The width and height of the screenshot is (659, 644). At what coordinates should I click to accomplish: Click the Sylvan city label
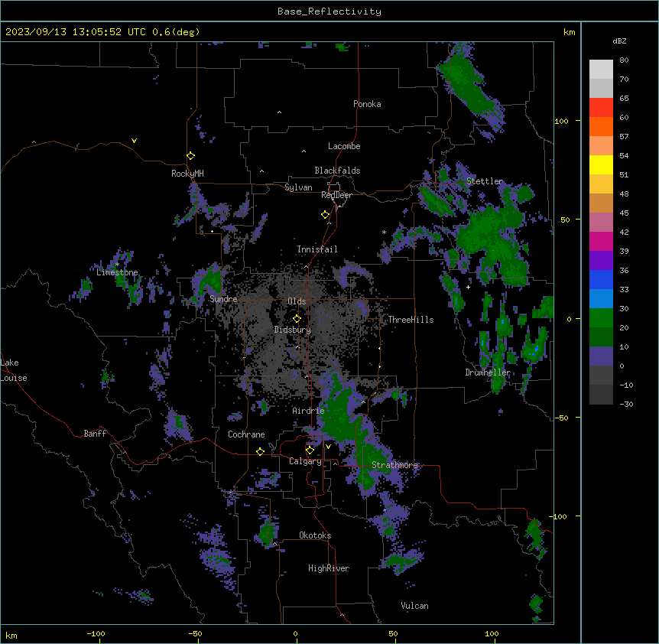pyautogui.click(x=298, y=187)
